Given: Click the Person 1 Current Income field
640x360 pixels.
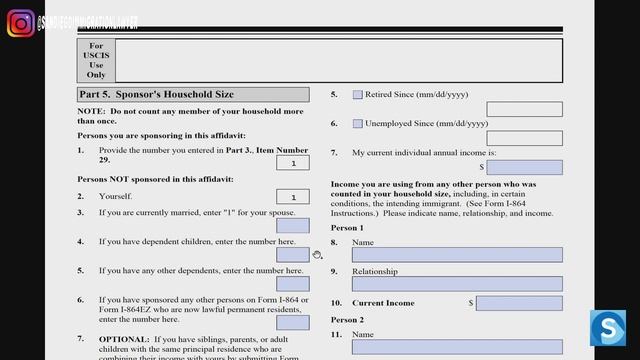Looking at the screenshot, I should (x=519, y=303).
